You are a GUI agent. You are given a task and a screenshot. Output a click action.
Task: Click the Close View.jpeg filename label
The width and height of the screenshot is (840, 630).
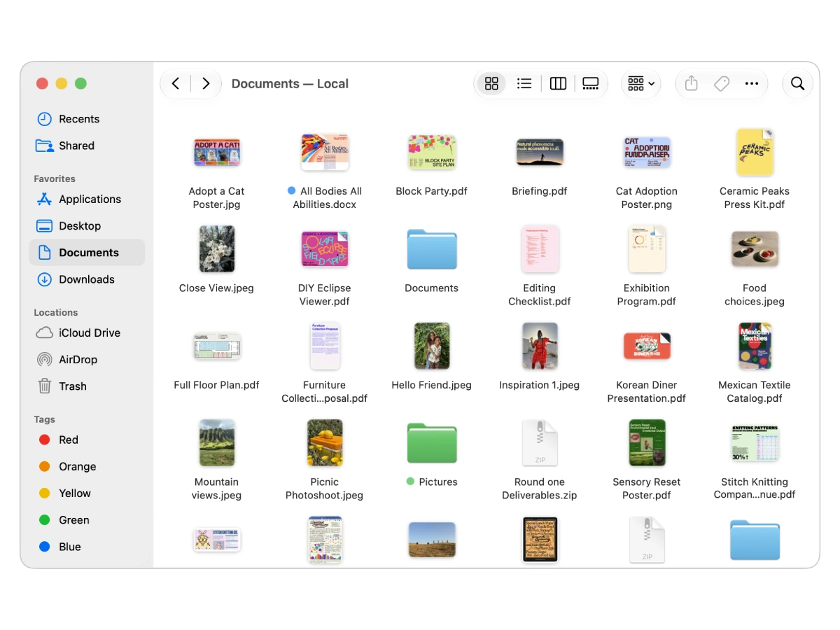pos(217,288)
